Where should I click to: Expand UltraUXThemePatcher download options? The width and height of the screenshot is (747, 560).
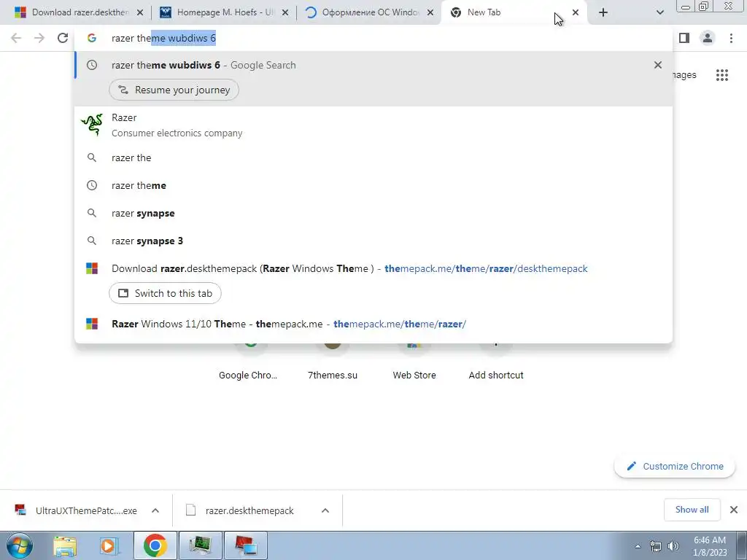click(x=155, y=510)
